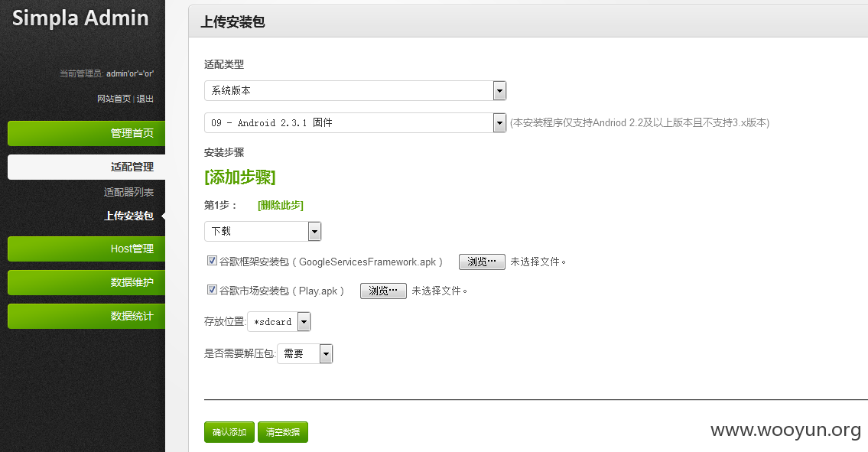Image resolution: width=868 pixels, height=452 pixels.
Task: Open the 数据统计 menu
Action: 86,317
